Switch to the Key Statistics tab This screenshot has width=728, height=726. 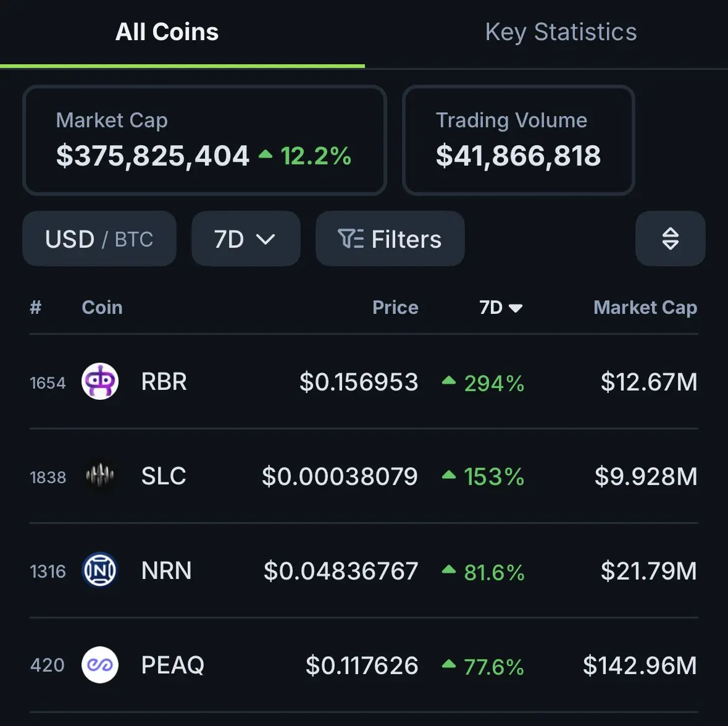tap(561, 32)
